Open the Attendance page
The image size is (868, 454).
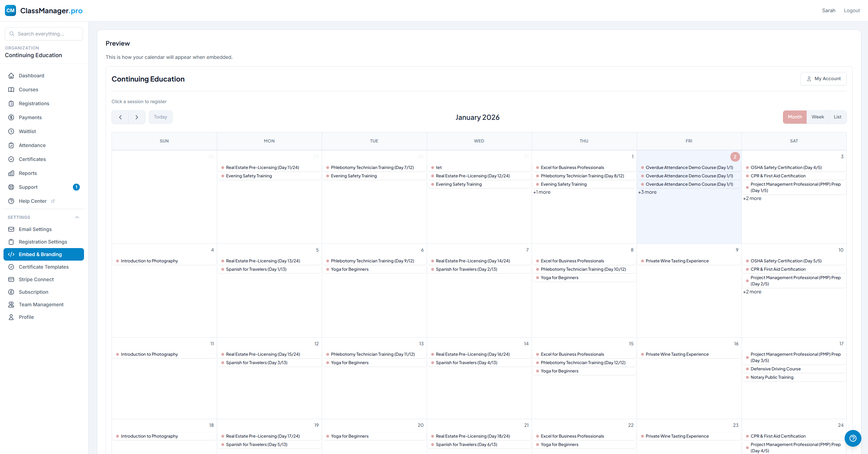(32, 145)
